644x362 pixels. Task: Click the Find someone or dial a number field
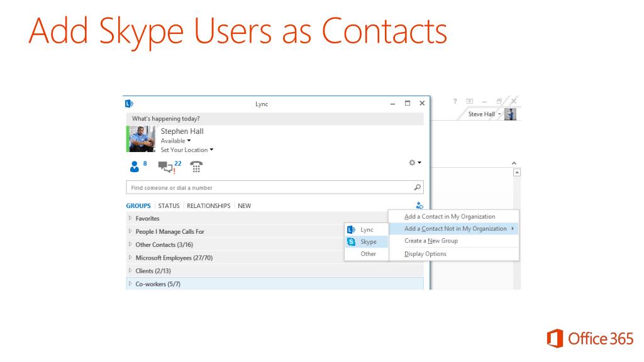coord(275,187)
